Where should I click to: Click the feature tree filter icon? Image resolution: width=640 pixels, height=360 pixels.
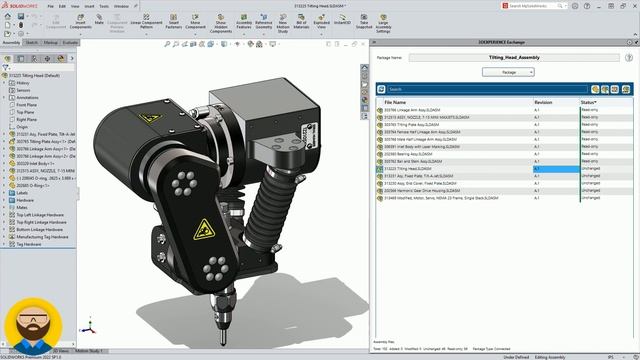6,67
